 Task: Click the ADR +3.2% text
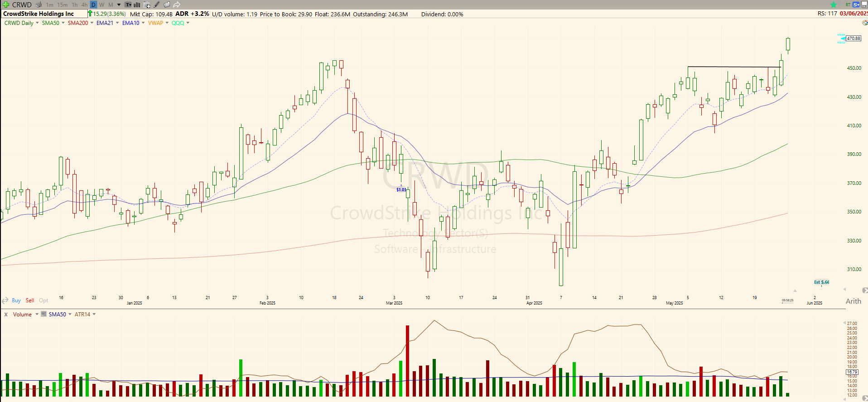click(192, 14)
